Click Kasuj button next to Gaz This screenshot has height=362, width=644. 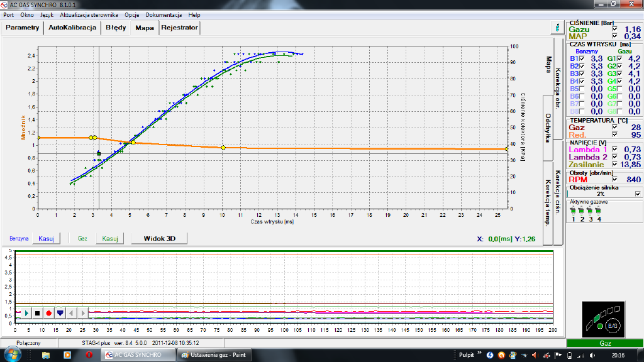coord(110,238)
